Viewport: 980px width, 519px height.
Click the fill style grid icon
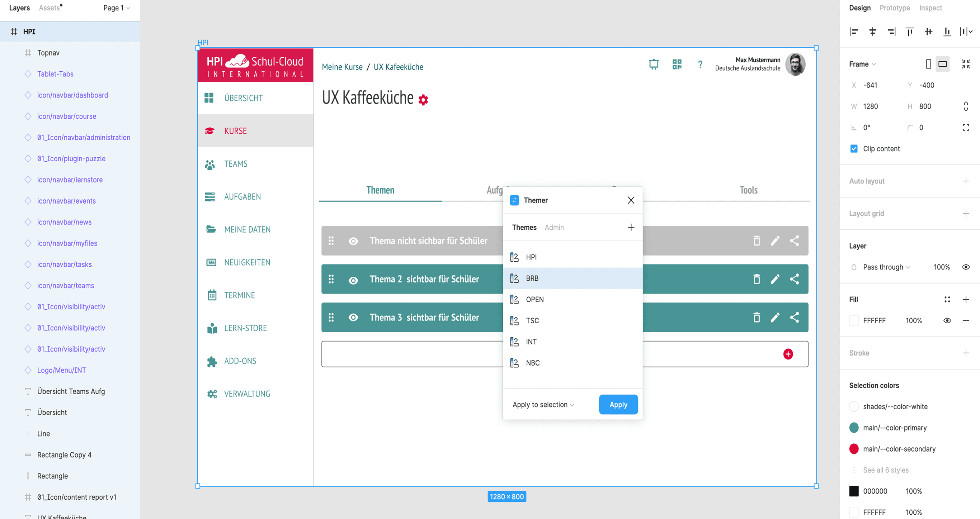(x=947, y=300)
